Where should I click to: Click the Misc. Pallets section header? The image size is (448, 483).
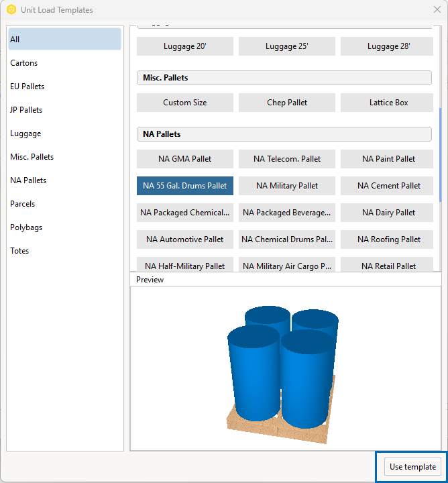(284, 78)
